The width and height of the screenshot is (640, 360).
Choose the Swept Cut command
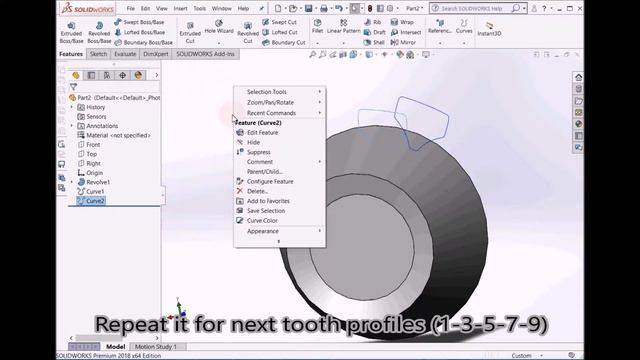coord(280,22)
